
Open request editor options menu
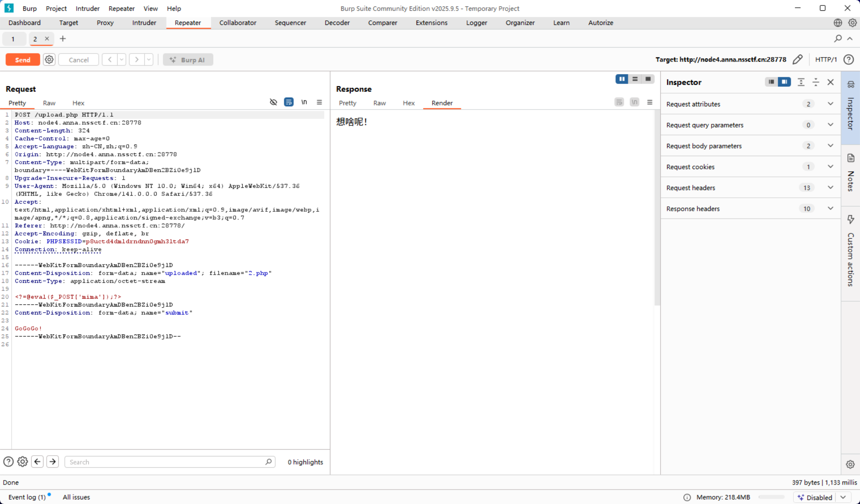click(320, 102)
